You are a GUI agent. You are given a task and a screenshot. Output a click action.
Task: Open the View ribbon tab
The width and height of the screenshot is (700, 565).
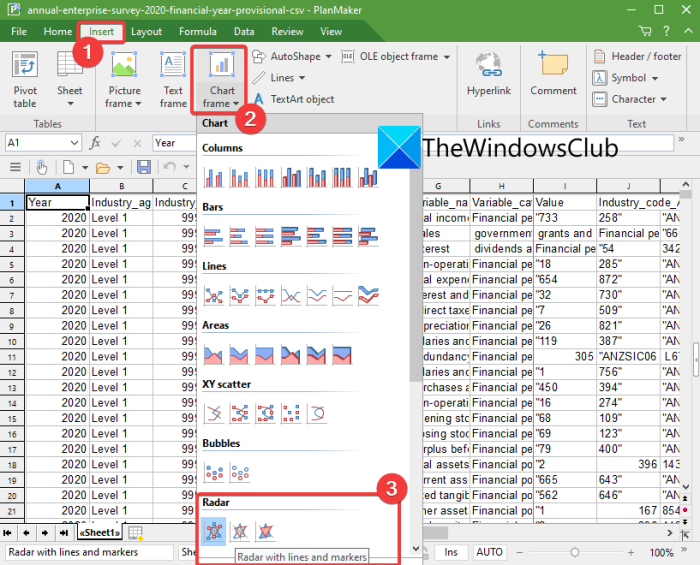[331, 32]
